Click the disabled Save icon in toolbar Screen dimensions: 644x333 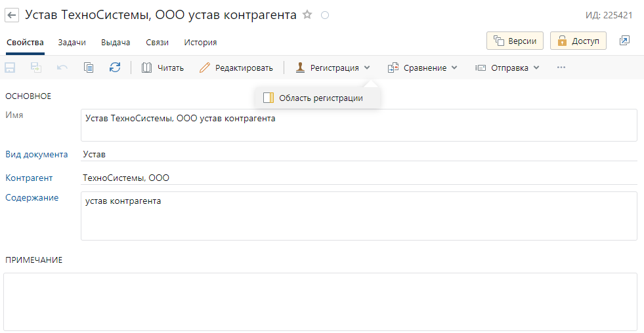pos(10,68)
